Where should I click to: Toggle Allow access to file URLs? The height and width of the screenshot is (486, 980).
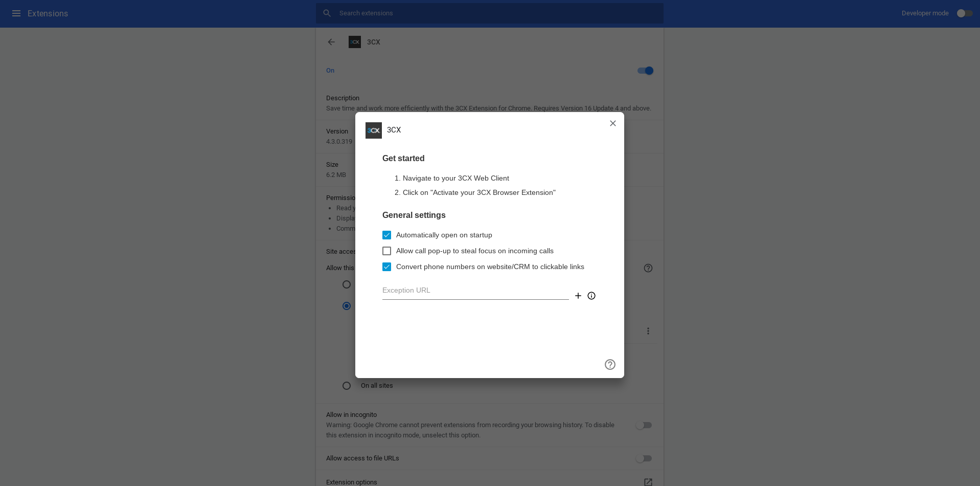[x=644, y=458]
